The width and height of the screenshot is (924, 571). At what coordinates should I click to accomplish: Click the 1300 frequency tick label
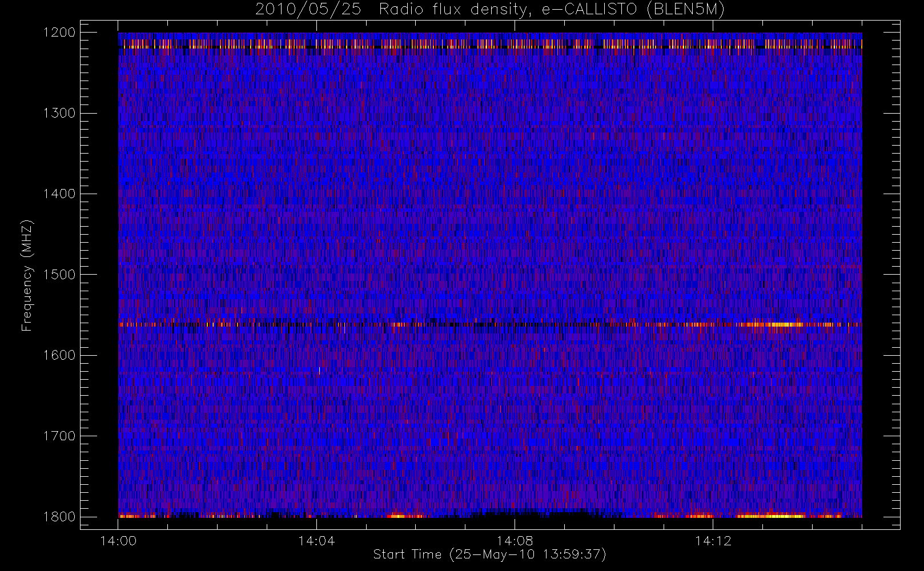point(59,113)
